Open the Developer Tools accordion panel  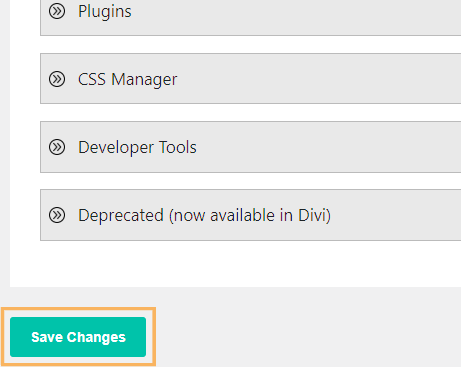(250, 147)
